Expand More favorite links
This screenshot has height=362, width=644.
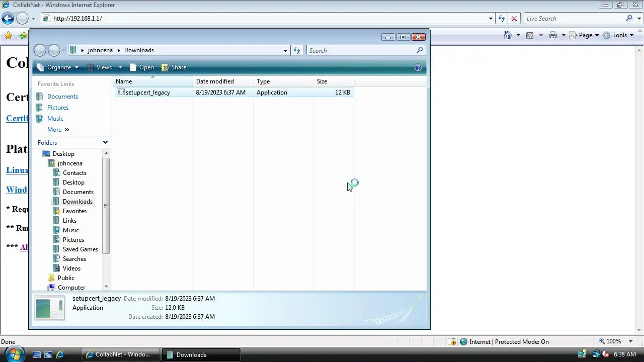58,130
